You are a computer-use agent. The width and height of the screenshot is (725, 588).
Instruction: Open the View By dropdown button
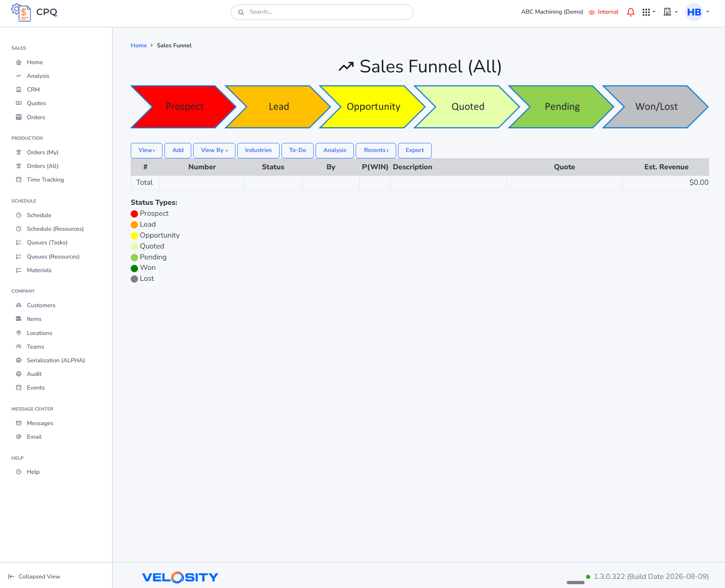click(214, 151)
